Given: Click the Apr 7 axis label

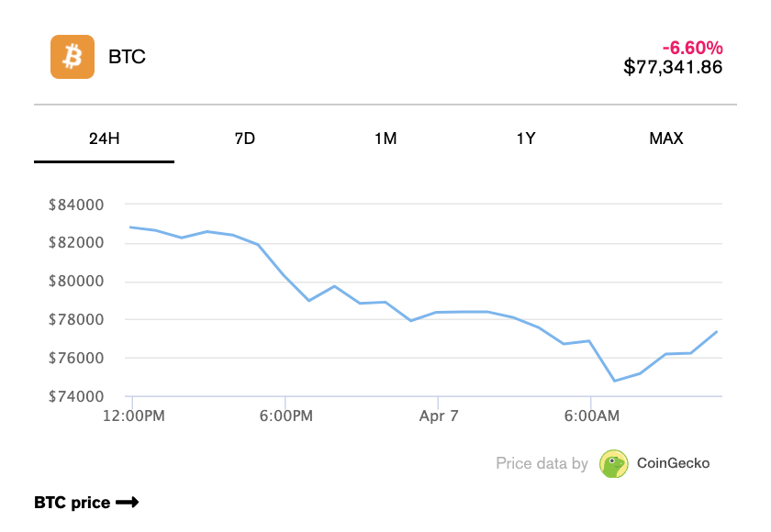Looking at the screenshot, I should [439, 416].
